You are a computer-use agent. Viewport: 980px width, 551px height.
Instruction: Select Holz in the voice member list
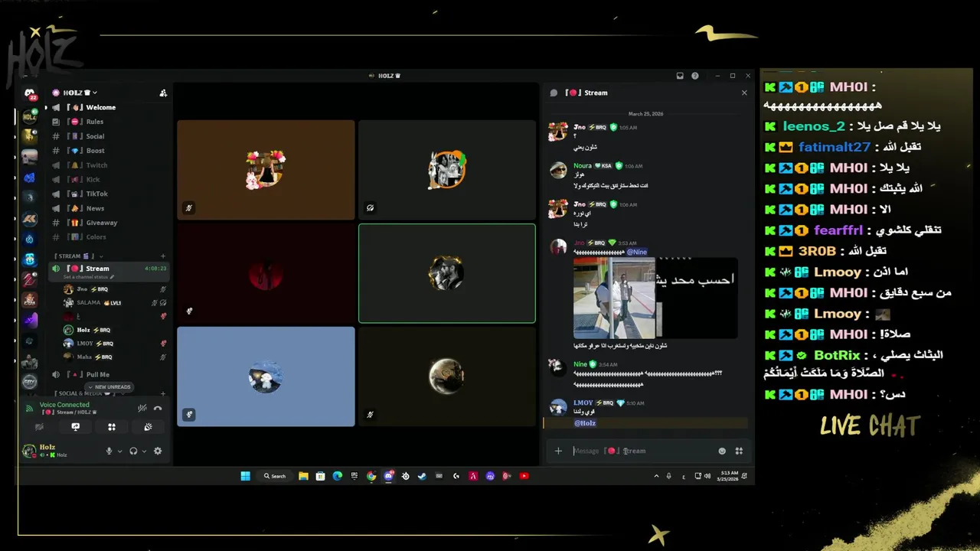tap(115, 330)
